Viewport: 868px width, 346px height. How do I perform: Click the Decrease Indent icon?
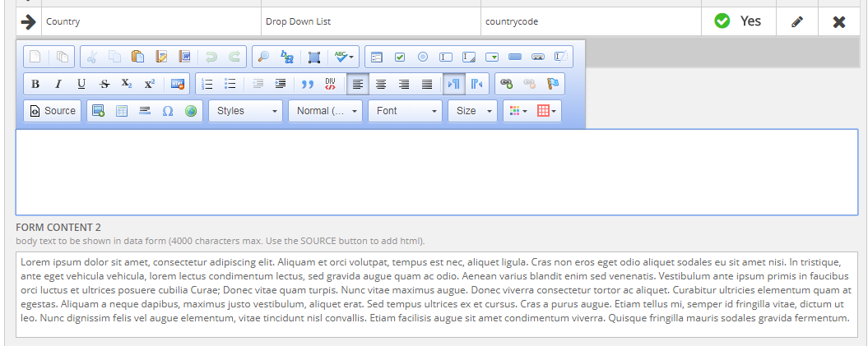point(258,84)
